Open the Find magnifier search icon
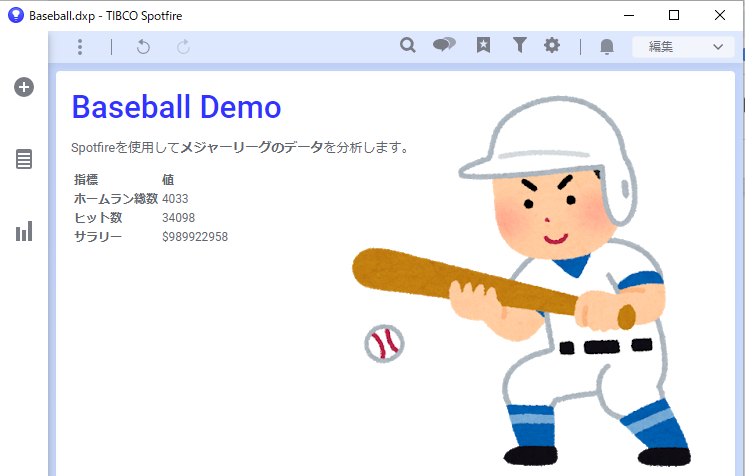745x476 pixels. click(408, 45)
